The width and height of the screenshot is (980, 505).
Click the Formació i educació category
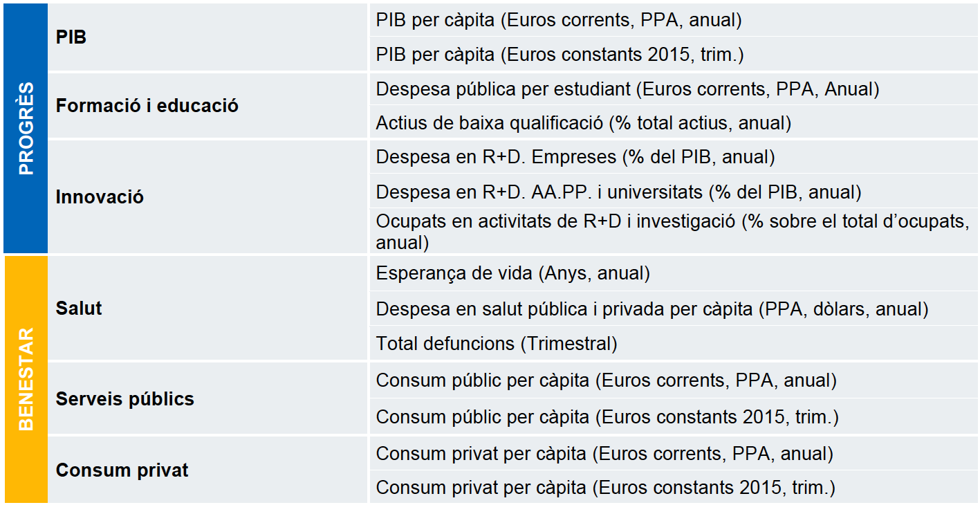pyautogui.click(x=208, y=106)
